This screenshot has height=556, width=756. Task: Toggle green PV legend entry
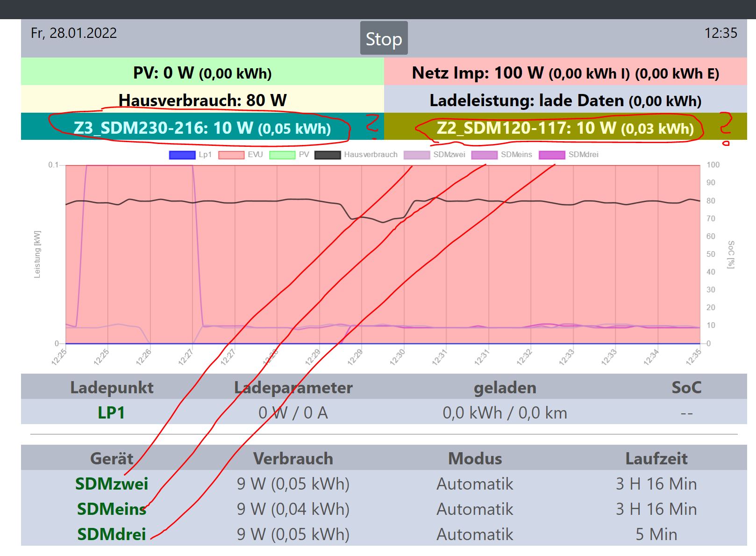pyautogui.click(x=289, y=155)
